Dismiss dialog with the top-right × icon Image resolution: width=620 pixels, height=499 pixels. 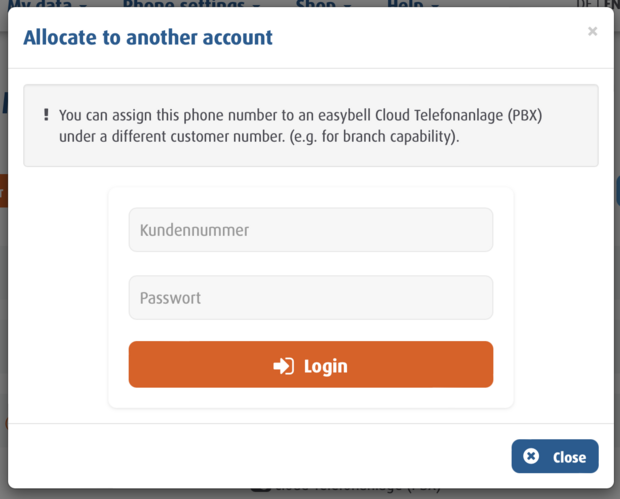coord(592,32)
